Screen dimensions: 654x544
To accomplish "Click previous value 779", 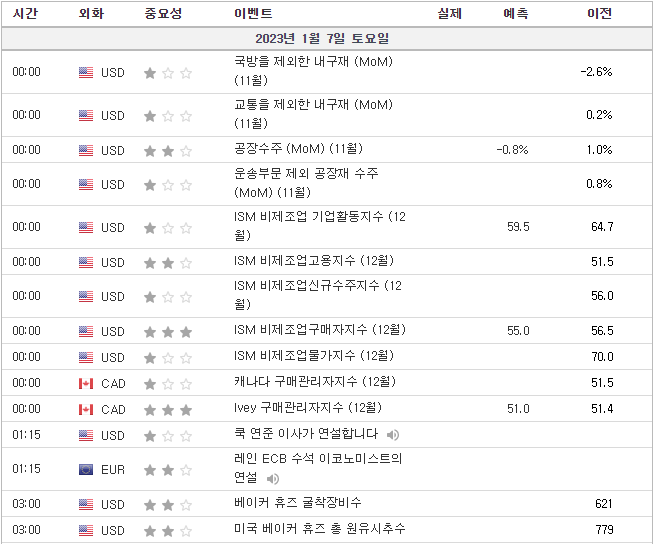I will 604,530.
